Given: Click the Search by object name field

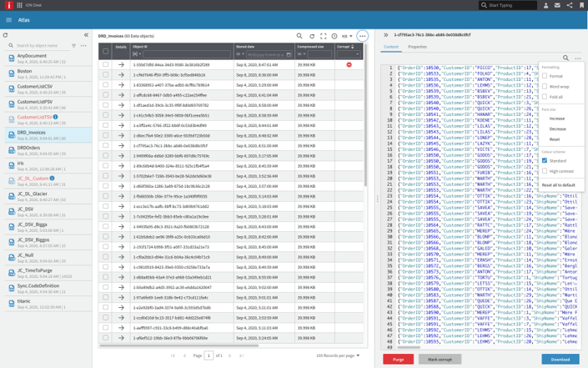Looking at the screenshot, I should tap(42, 46).
